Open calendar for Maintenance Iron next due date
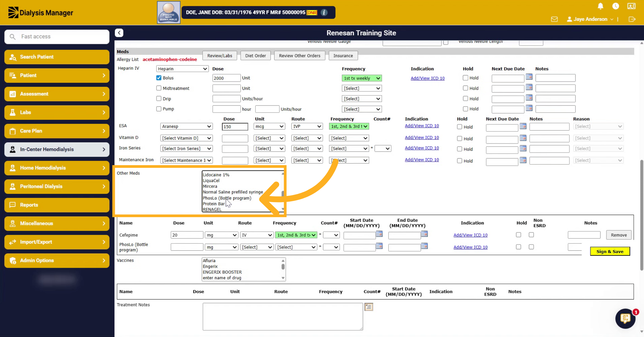 tap(523, 160)
